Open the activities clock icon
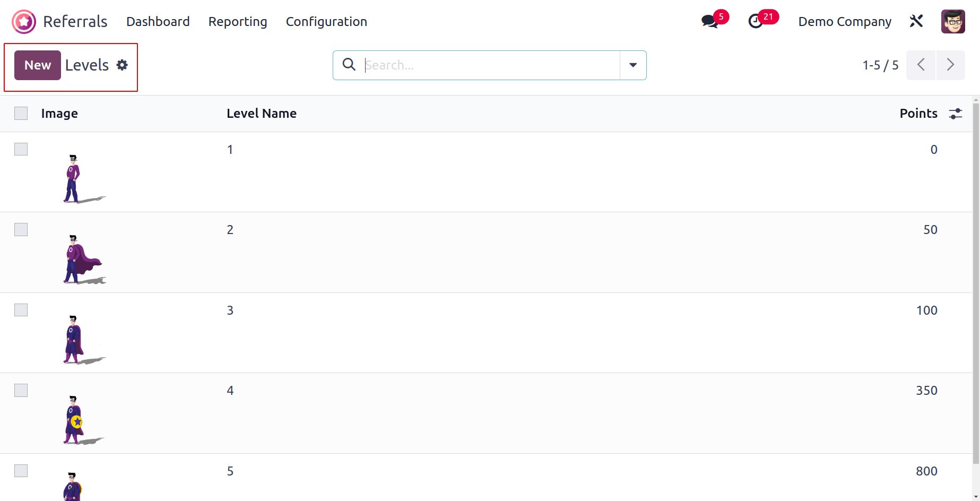The height and width of the screenshot is (501, 980). (x=756, y=21)
